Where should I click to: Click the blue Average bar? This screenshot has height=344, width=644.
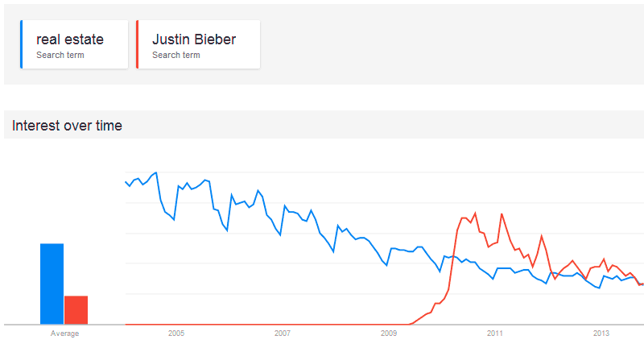coord(52,283)
